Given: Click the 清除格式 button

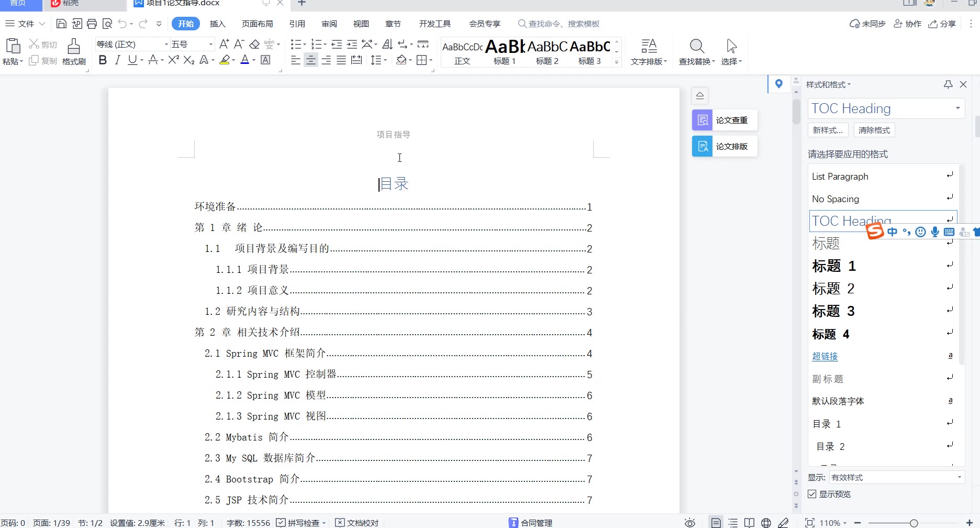Looking at the screenshot, I should (874, 130).
